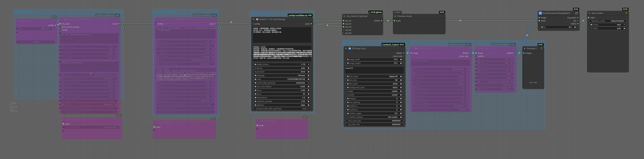Image resolution: width=644 pixels, height=159 pixels.
Task: Select the Voice Clone group title
Action: click(24, 12)
